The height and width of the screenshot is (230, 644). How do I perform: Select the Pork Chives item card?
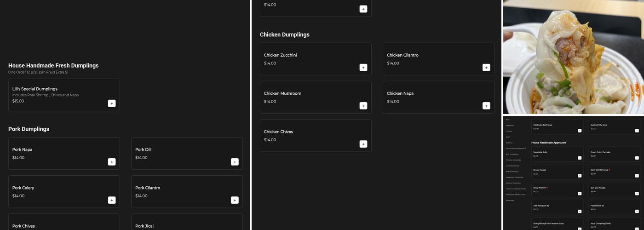(x=64, y=223)
